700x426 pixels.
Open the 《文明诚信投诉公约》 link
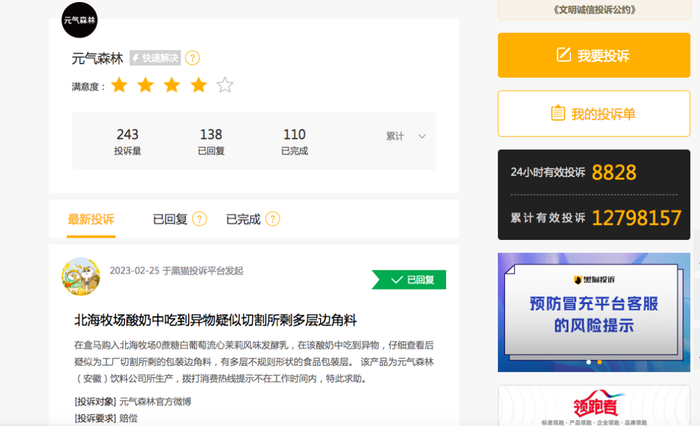pyautogui.click(x=594, y=10)
